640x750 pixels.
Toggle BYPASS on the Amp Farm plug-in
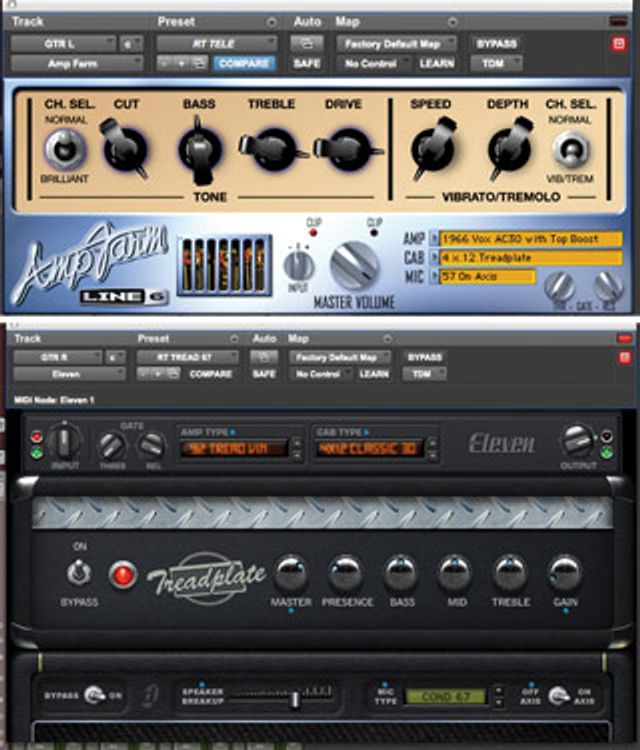pos(497,44)
